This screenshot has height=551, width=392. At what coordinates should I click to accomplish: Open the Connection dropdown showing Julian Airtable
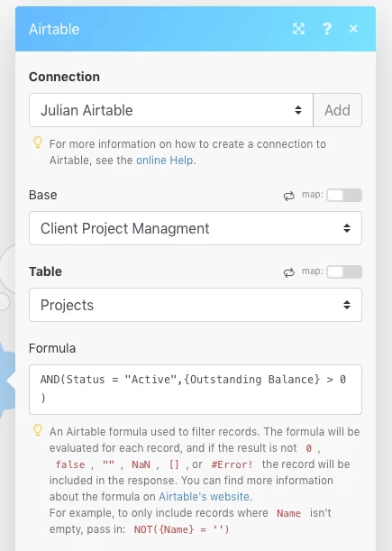coord(171,110)
